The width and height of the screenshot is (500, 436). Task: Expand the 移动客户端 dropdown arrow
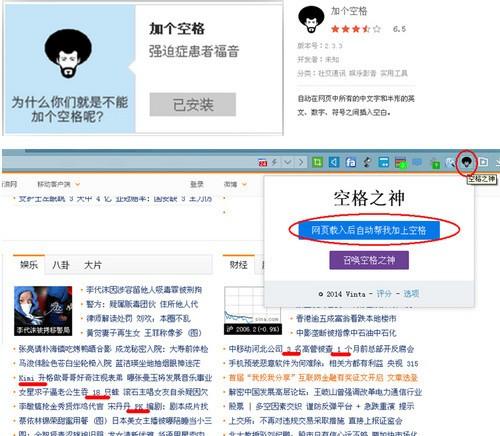coord(78,184)
